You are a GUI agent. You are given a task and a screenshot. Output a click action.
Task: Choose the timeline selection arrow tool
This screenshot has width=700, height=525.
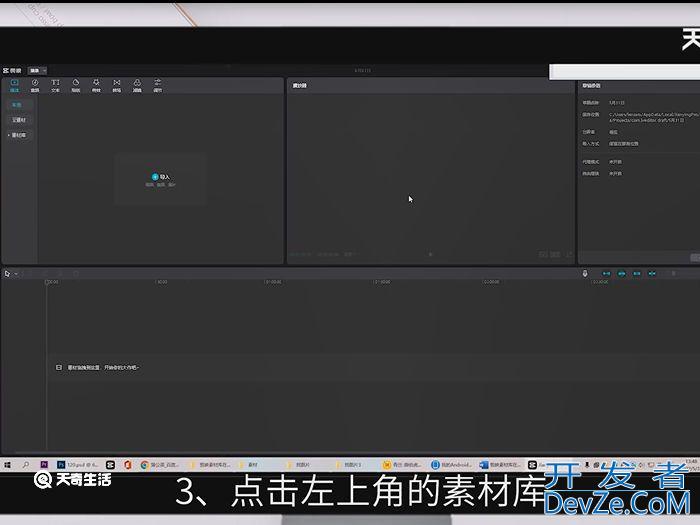[x=7, y=274]
